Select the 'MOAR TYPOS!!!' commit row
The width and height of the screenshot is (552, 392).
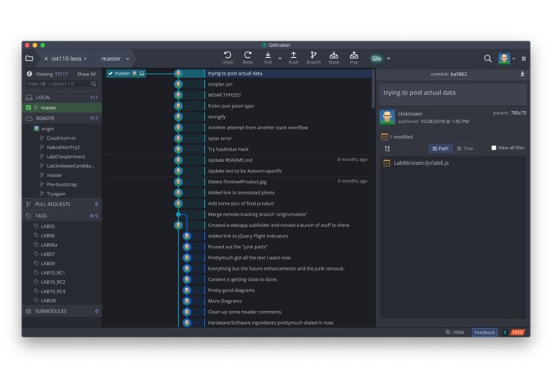click(288, 95)
